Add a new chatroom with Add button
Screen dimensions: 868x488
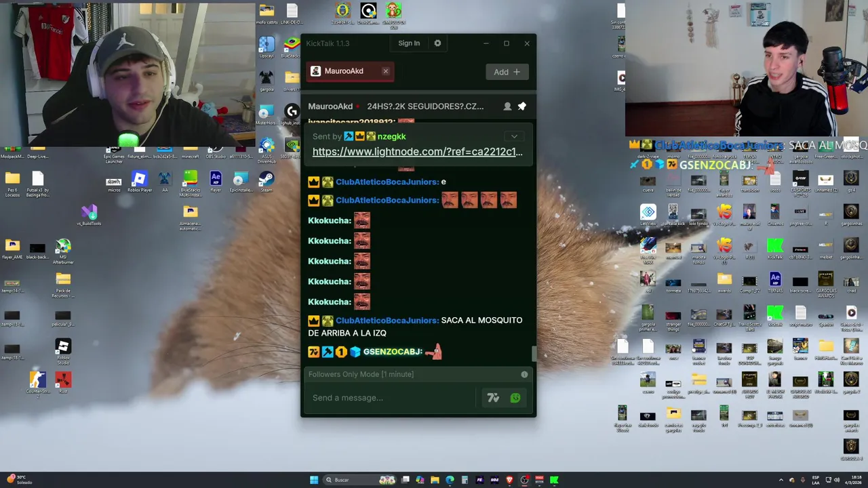click(x=507, y=72)
